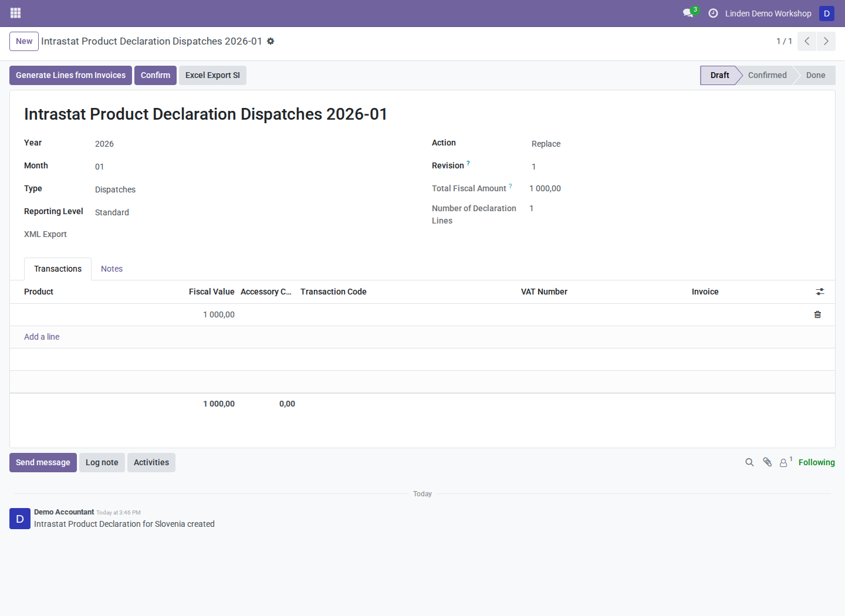Image resolution: width=845 pixels, height=616 pixels.
Task: Switch to the Transactions tab
Action: 58,269
